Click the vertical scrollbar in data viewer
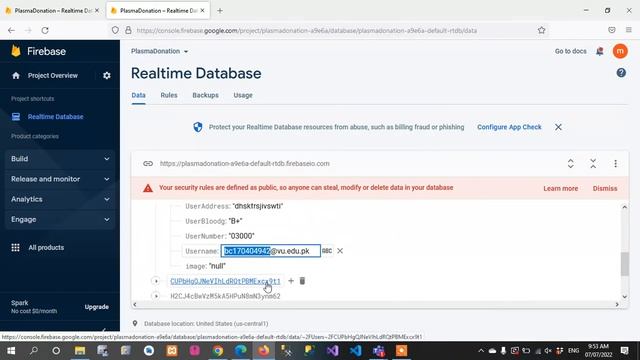Screen dimensions: 640x360 pos(624,264)
